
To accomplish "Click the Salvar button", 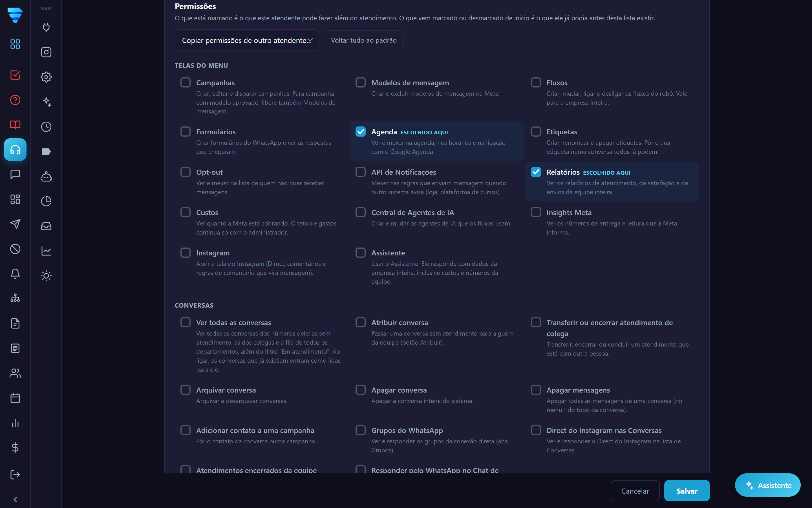I will (687, 491).
